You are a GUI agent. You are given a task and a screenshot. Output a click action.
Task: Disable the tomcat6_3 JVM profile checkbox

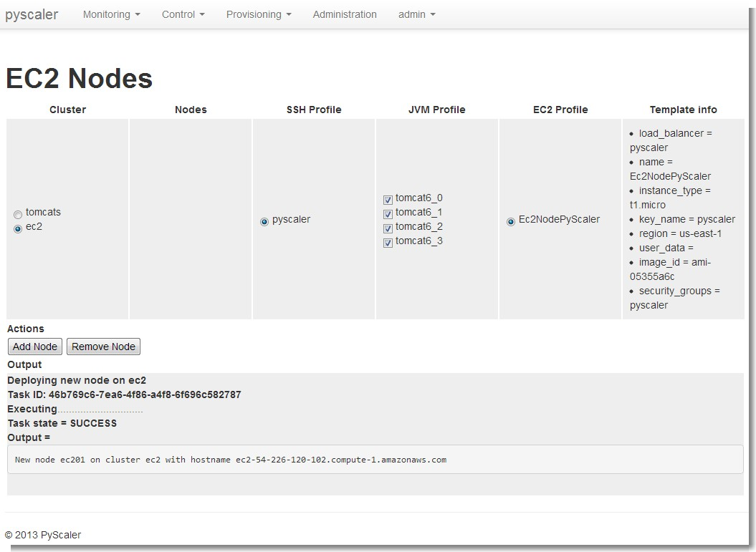click(x=388, y=243)
